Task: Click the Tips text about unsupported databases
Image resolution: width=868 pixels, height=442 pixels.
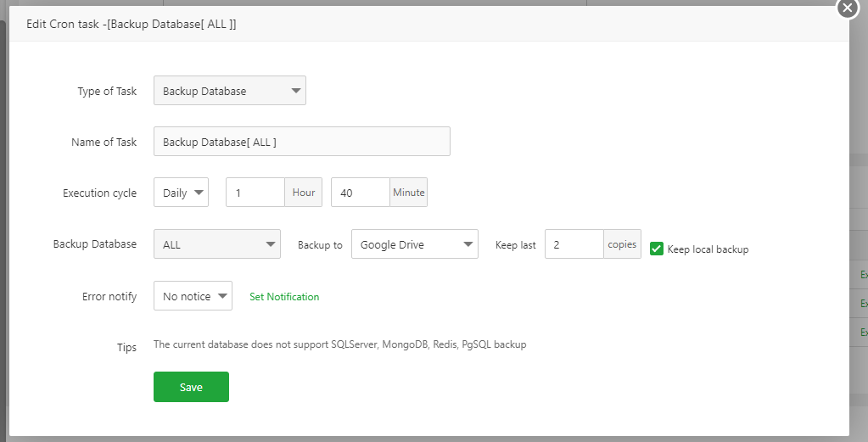Action: tap(339, 344)
